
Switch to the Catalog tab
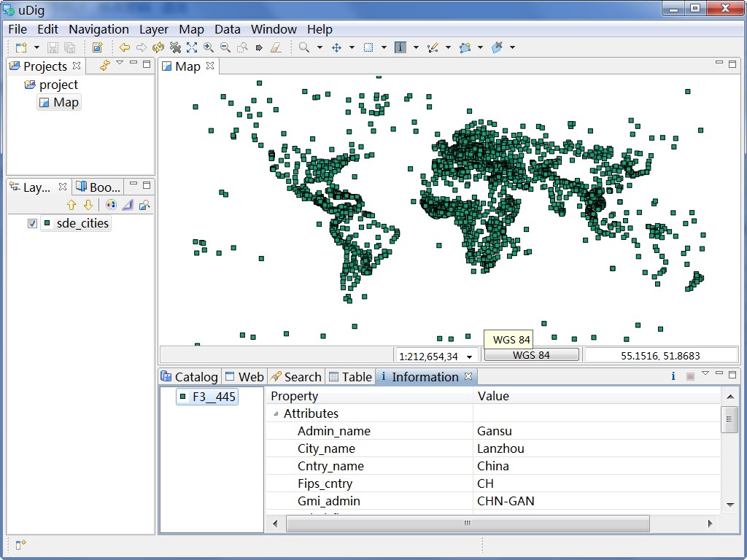(190, 377)
